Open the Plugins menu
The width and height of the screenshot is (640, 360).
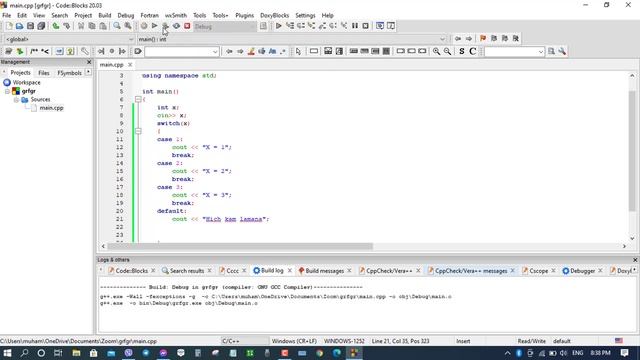click(x=244, y=16)
